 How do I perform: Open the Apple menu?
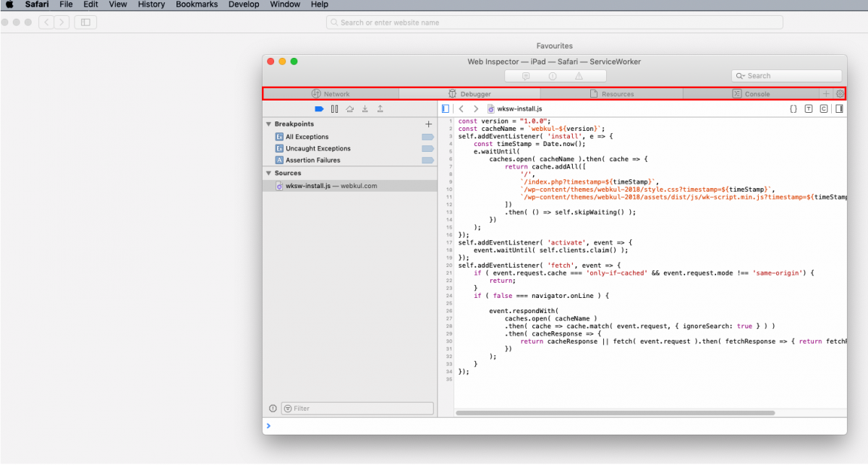tap(10, 4)
